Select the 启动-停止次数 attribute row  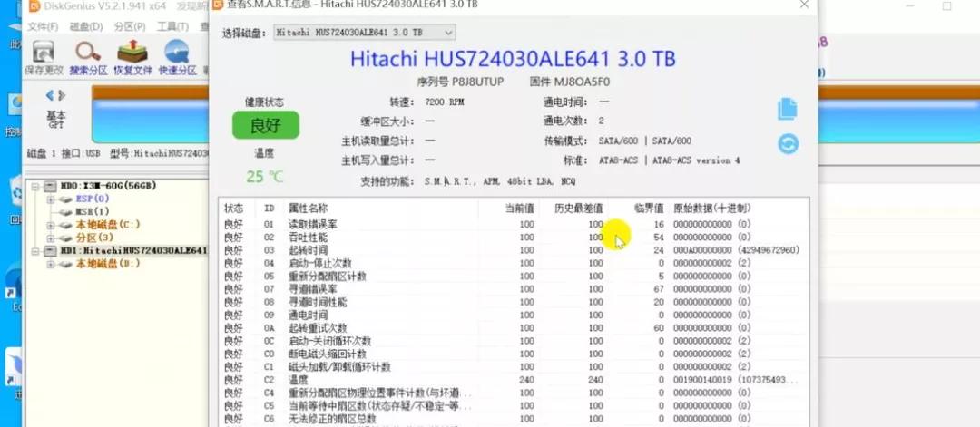coord(513,264)
